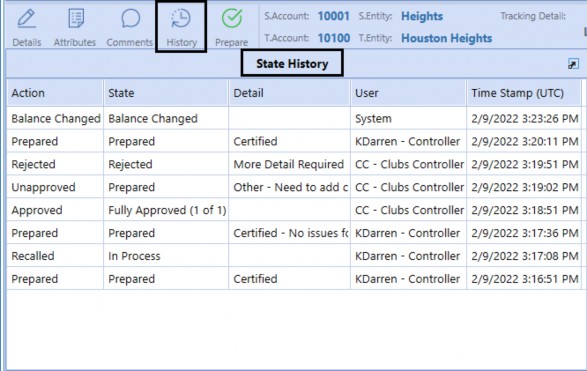Viewport: 587px width, 371px height.
Task: Select the timestamp 2/9/2022 3:20:11 PM
Action: pos(524,141)
